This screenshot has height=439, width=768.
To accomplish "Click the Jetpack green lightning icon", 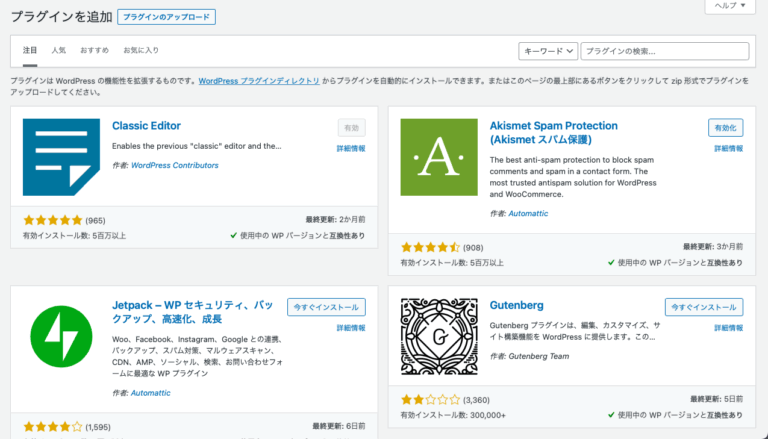I will click(x=61, y=337).
